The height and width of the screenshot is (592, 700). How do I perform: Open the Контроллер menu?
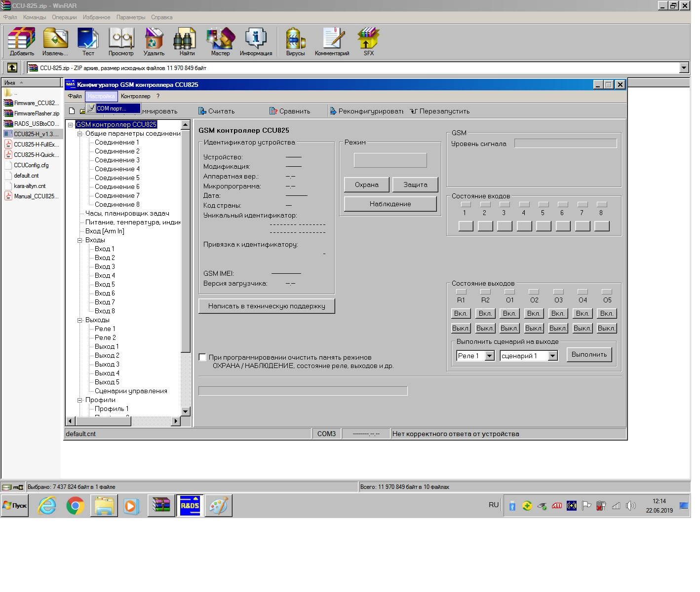(135, 96)
